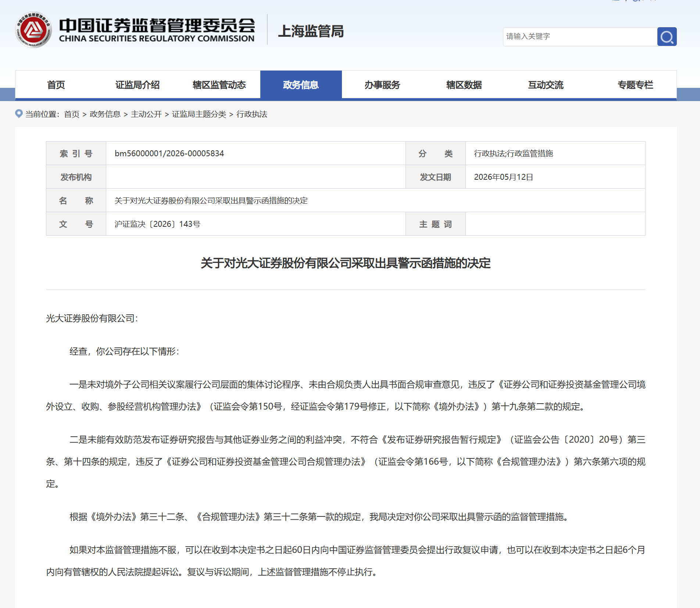
Task: Open the 专题专栏 navigation tab
Action: [635, 85]
